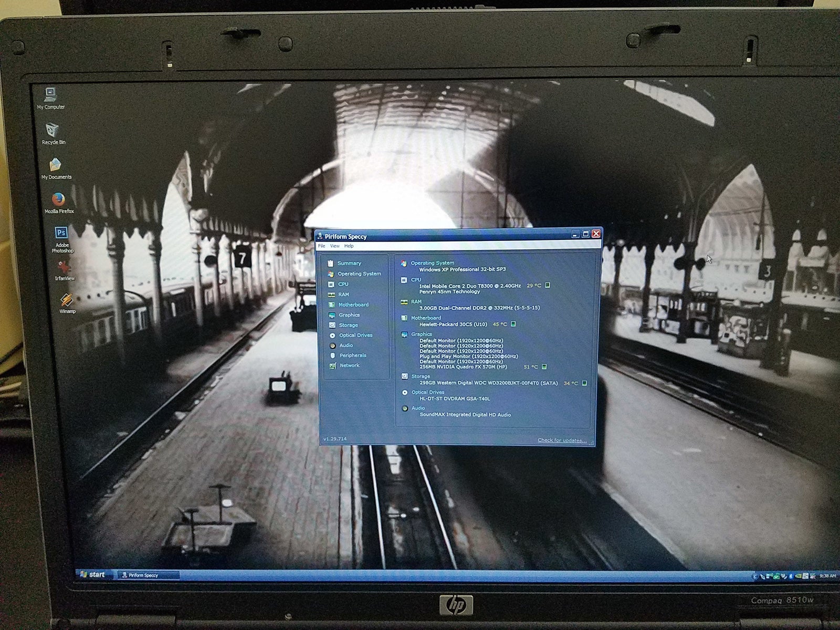Click the version number v1.29.714
840x630 pixels.
(335, 439)
